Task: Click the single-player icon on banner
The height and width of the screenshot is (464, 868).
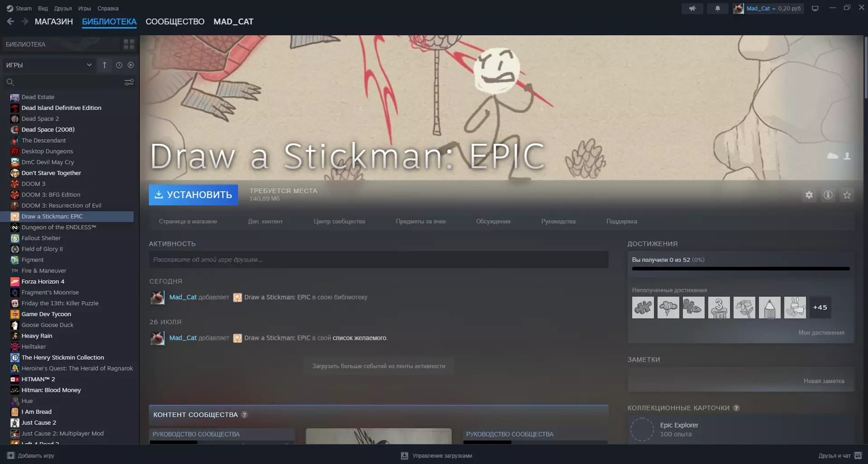Action: point(847,156)
